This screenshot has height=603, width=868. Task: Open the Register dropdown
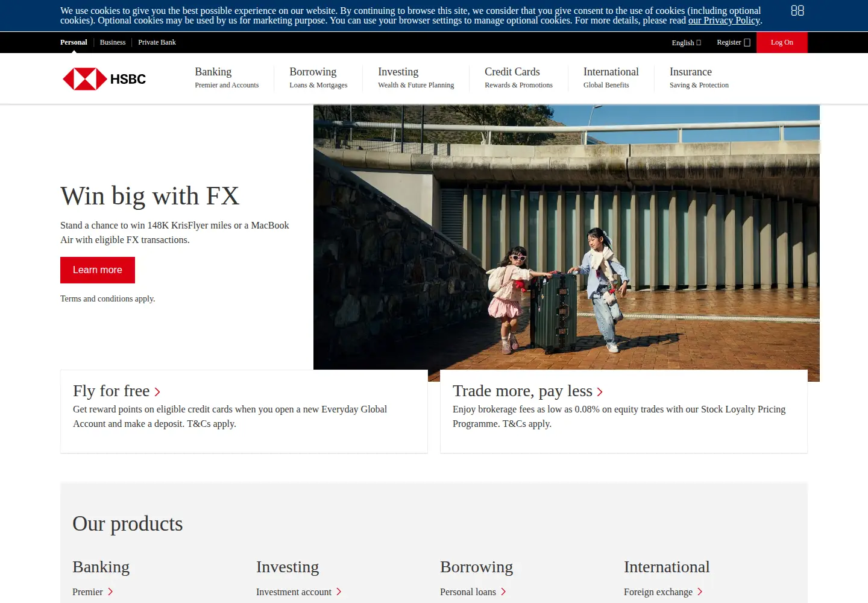click(x=734, y=42)
